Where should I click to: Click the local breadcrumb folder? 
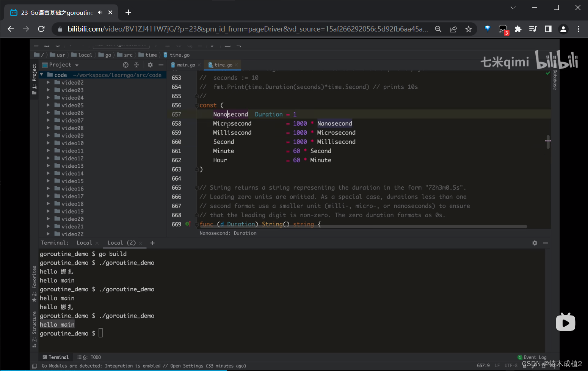tap(82, 55)
